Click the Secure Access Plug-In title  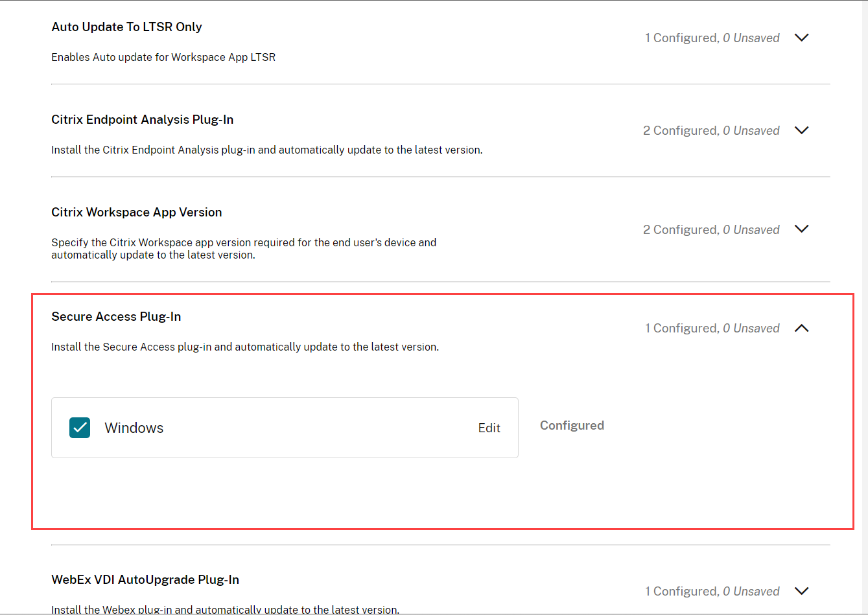coord(116,317)
